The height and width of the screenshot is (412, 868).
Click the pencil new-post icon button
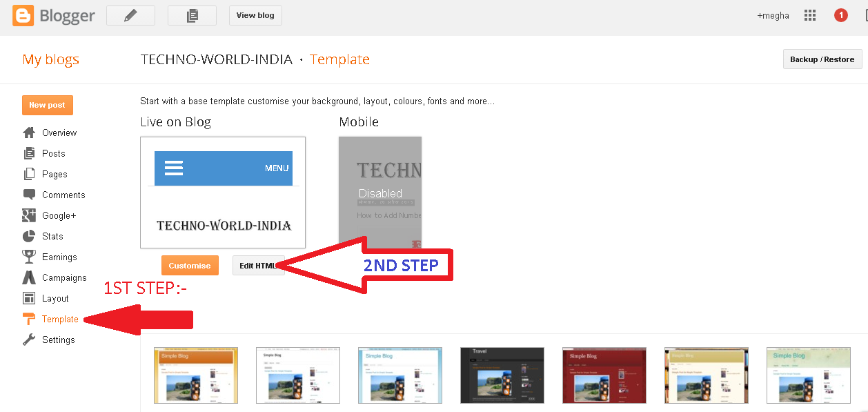pyautogui.click(x=130, y=15)
